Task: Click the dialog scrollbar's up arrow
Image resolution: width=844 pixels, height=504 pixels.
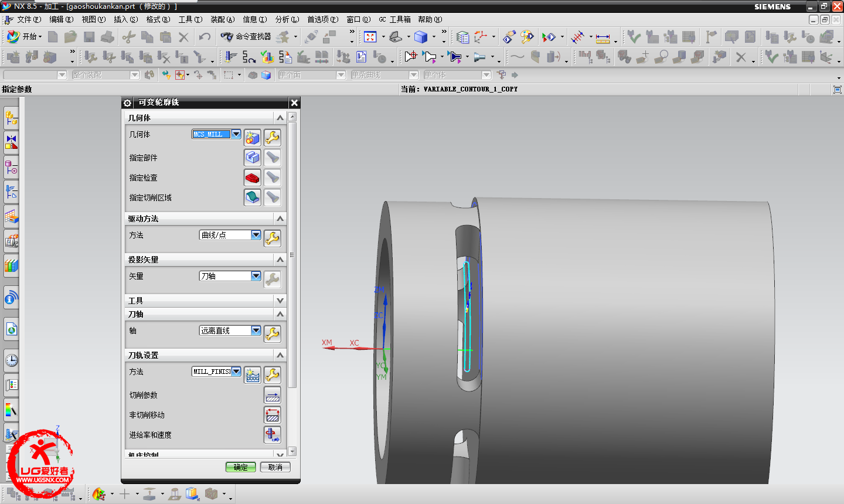Action: coord(292,117)
